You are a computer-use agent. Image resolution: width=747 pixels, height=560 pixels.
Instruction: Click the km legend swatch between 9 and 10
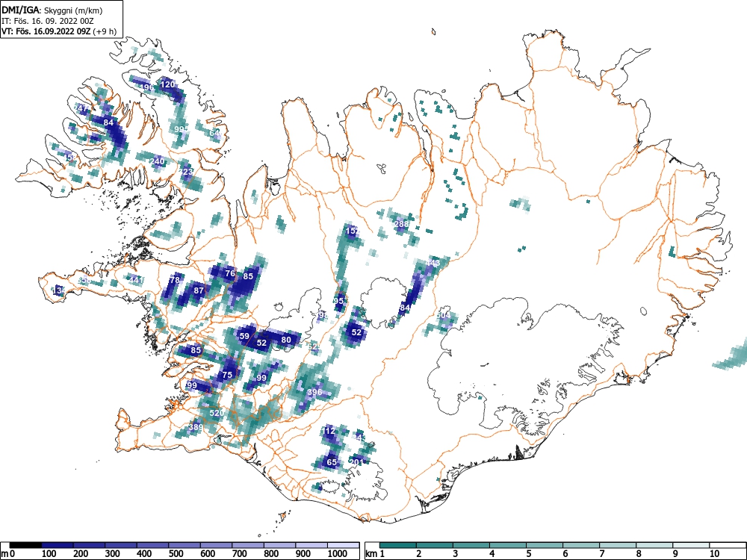tap(691, 545)
